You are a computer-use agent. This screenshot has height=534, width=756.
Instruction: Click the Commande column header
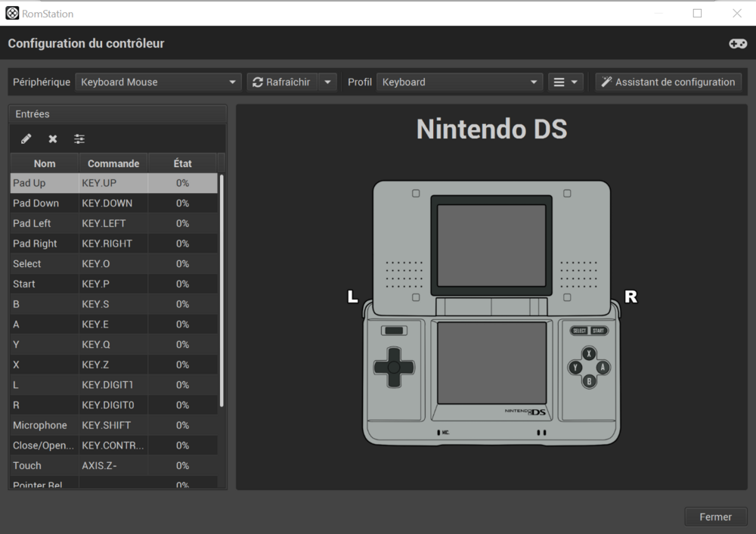coord(113,163)
